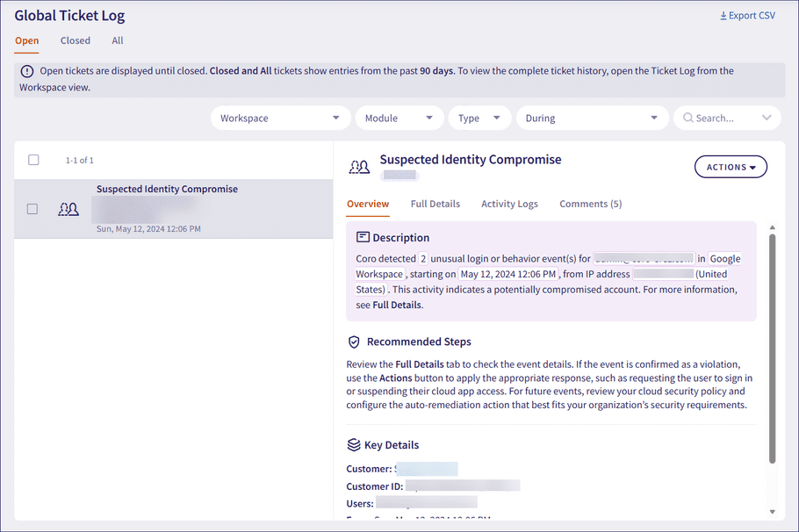Click the shield icon by Recommended Steps
This screenshot has width=799, height=532.
coord(354,341)
